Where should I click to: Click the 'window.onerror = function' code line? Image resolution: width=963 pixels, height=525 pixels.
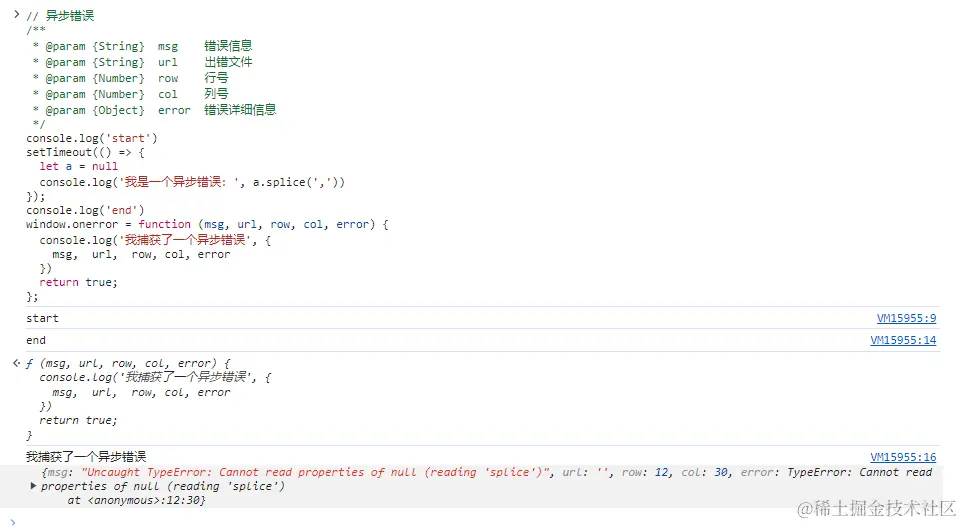tap(207, 224)
